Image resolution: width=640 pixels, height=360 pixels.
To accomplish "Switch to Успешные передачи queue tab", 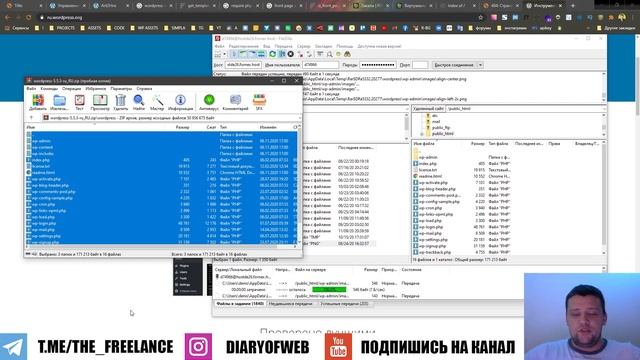I will [x=344, y=304].
